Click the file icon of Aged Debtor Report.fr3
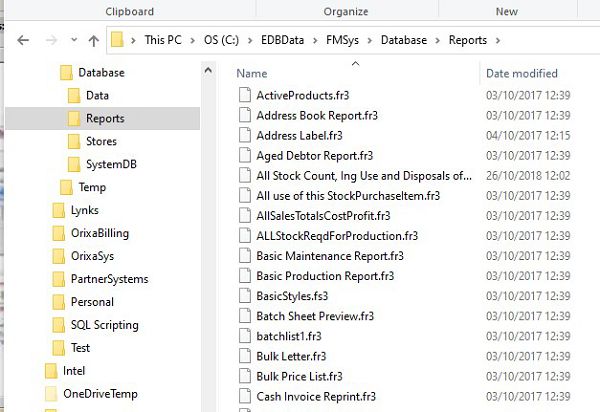 [245, 155]
